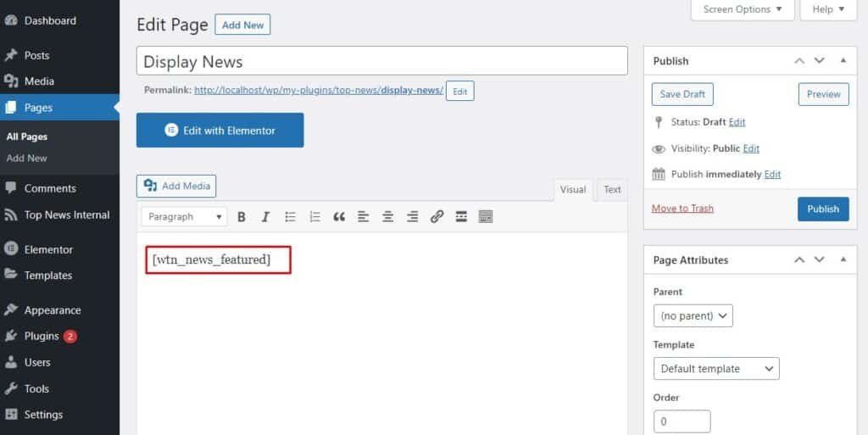Screen dimensions: 868x435
Task: Align text left
Action: pyautogui.click(x=363, y=217)
